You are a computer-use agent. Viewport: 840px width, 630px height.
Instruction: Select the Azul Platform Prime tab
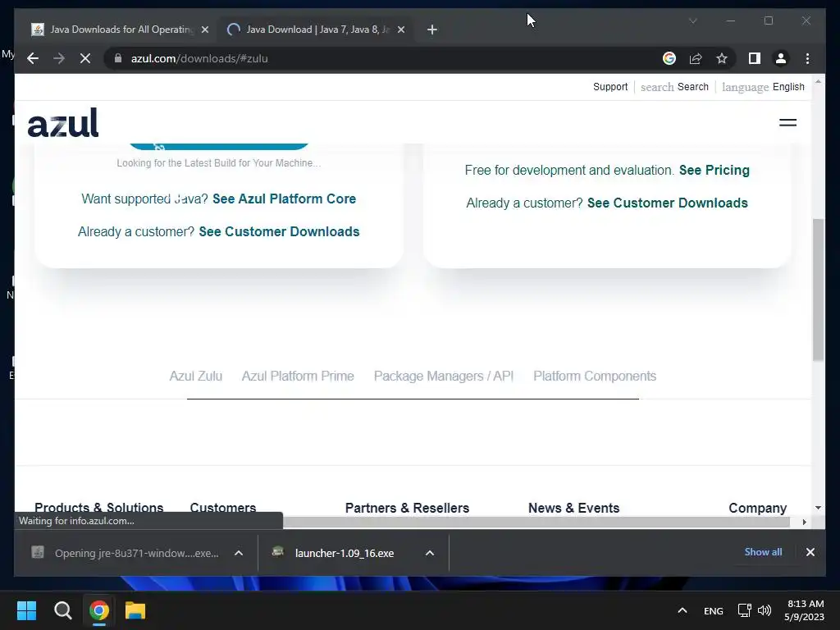coord(298,376)
